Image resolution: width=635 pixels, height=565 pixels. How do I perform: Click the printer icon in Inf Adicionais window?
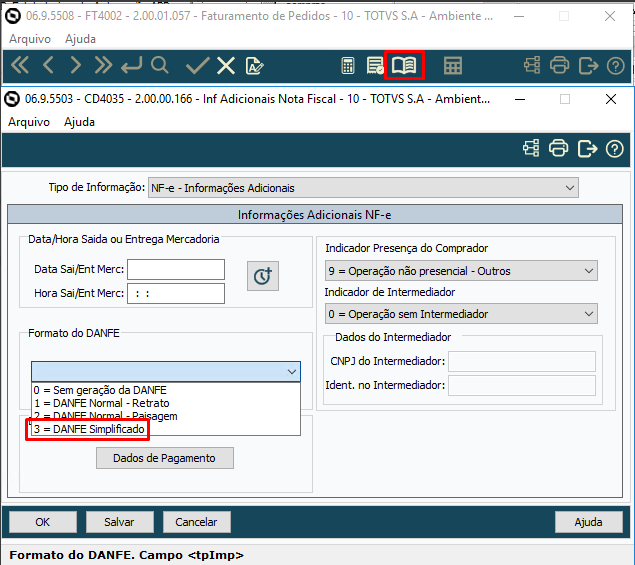(x=559, y=148)
